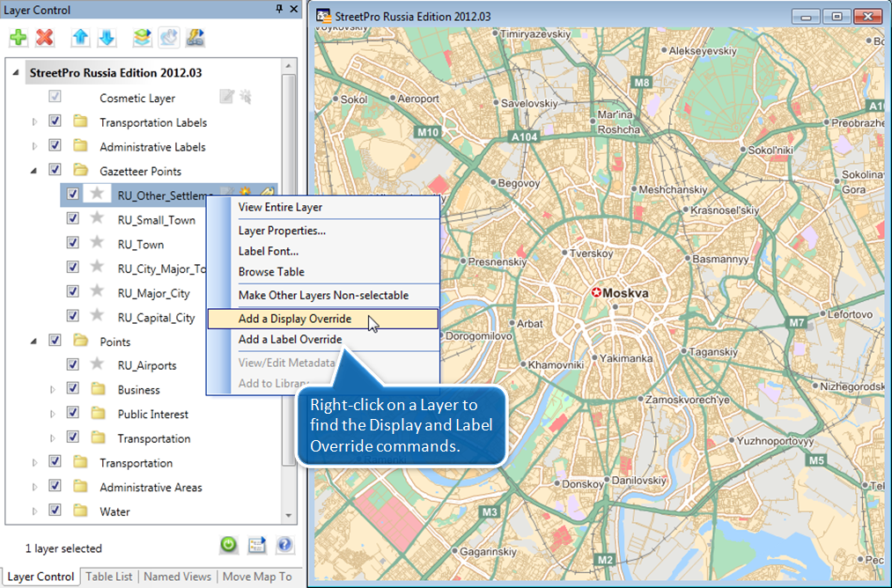892x588 pixels.
Task: Hide the RU_Capital_City layer via its checkbox
Action: [x=73, y=316]
